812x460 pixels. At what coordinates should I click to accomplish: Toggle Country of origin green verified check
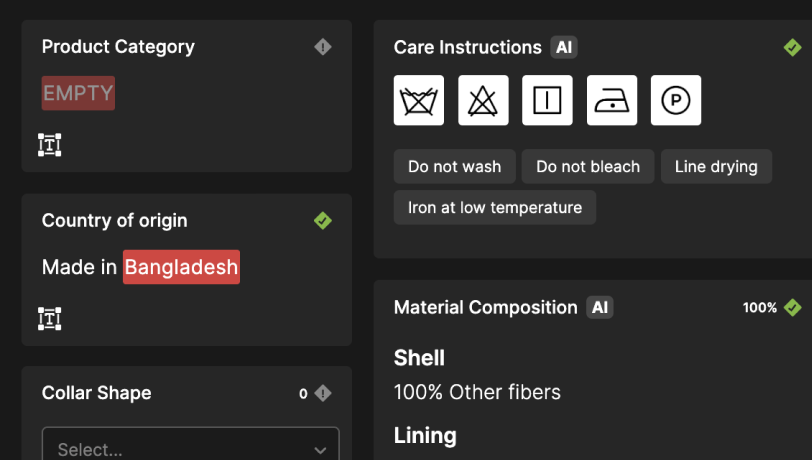323,220
